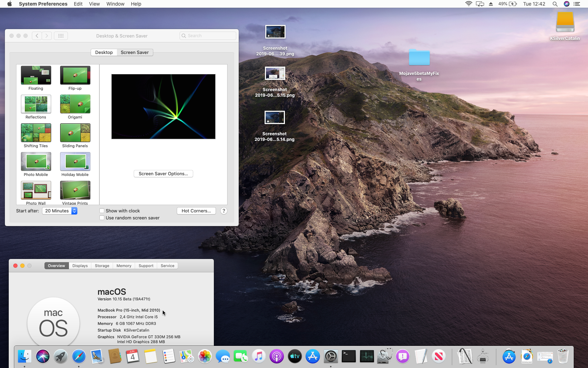Select the Screen Saver tab

(x=135, y=52)
